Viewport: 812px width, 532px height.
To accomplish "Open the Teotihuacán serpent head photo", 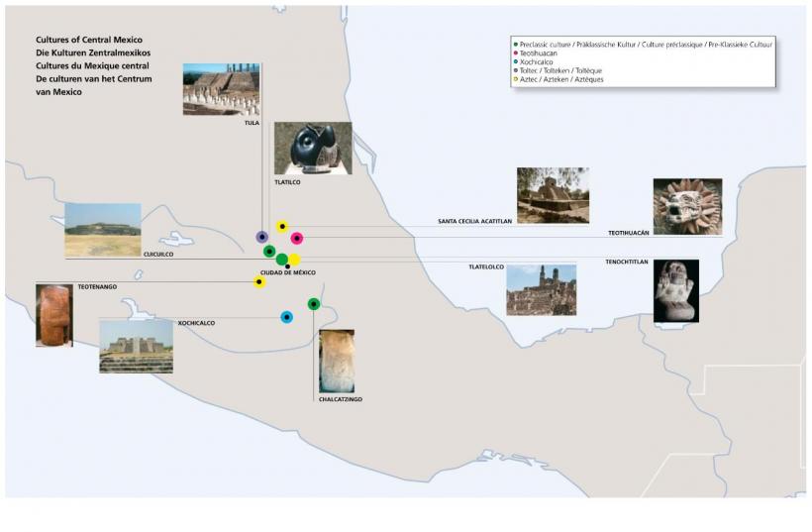I will click(687, 207).
